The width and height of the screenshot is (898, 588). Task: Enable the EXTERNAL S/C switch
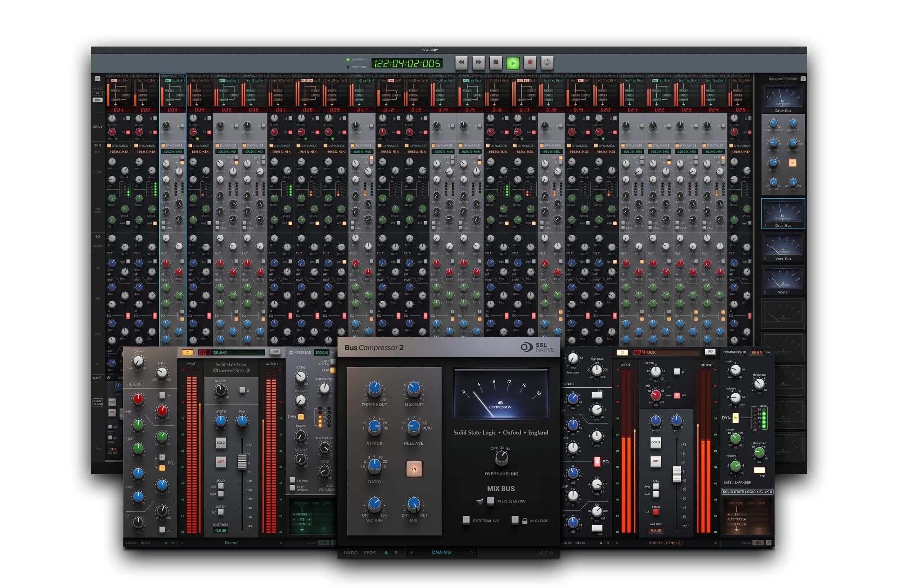(x=466, y=520)
